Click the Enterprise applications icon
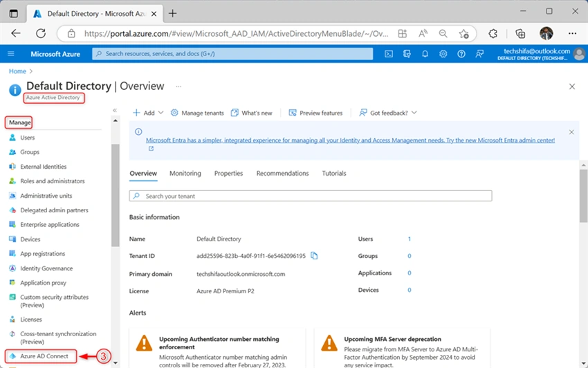Image resolution: width=588 pixels, height=368 pixels. [12, 224]
